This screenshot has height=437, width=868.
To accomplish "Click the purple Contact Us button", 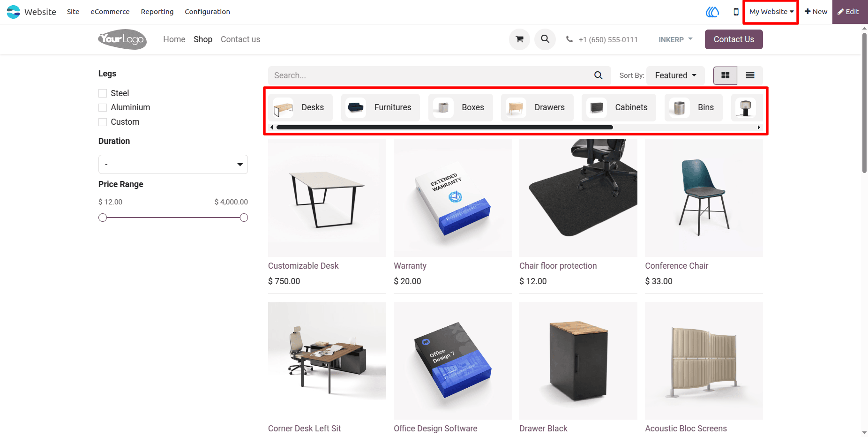I will tap(733, 39).
